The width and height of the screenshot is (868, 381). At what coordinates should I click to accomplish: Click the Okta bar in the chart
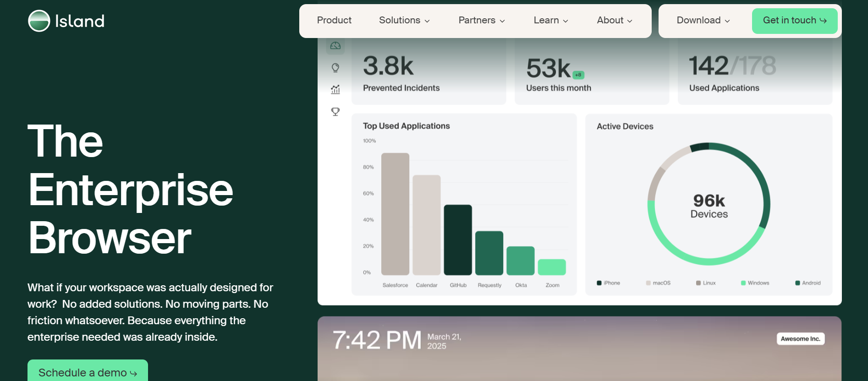coord(521,261)
